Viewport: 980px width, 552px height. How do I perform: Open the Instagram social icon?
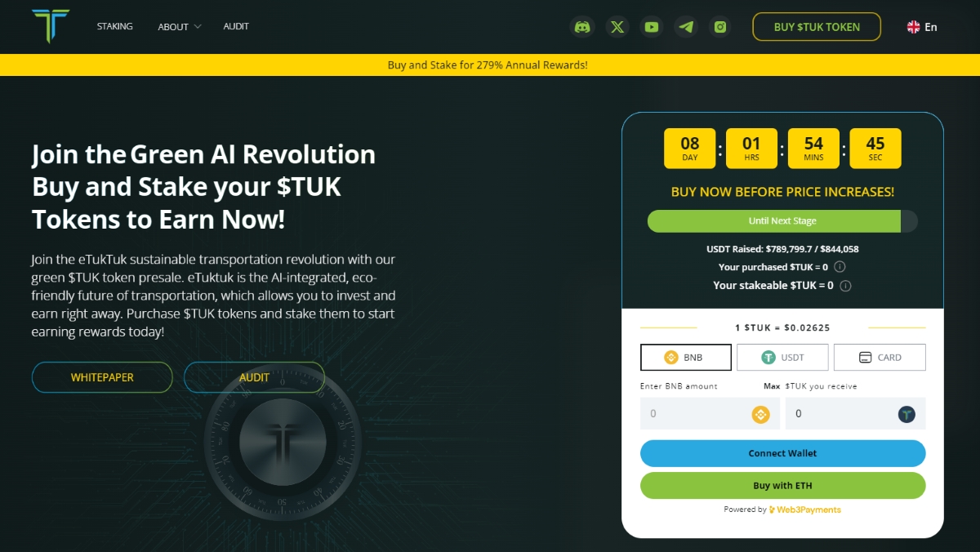(x=720, y=27)
